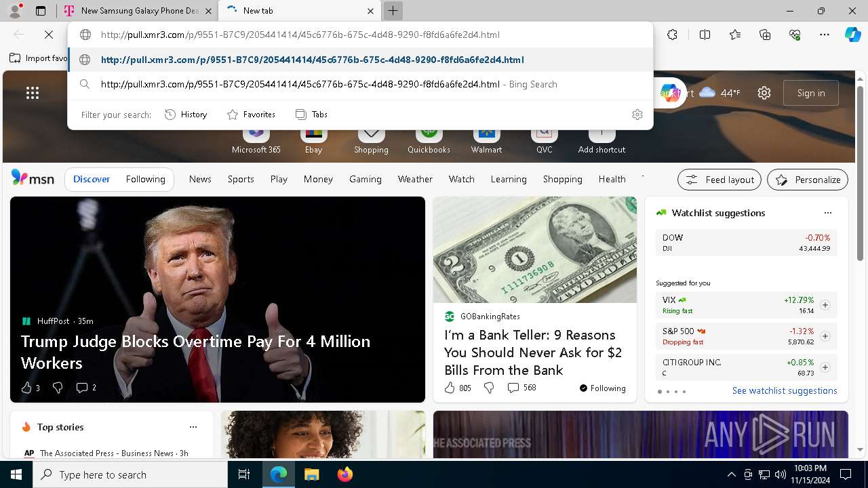Open the Walmart shortcut
The image size is (868, 488).
[x=486, y=139]
